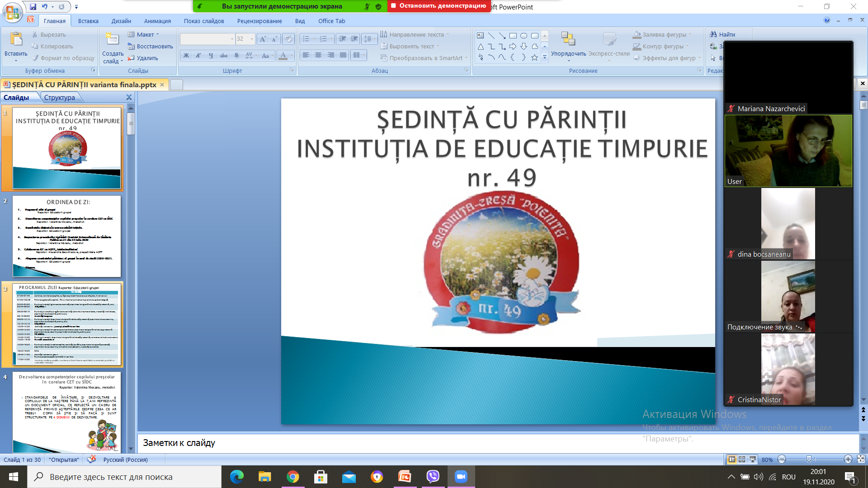Select the rectangle shape in Рисование gallery
This screenshot has height=488, width=868.
coord(513,35)
